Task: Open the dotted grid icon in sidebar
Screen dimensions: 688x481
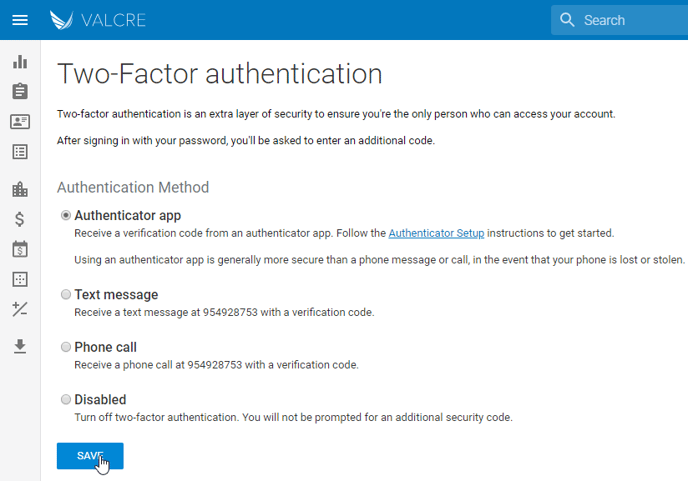Action: coord(20,279)
